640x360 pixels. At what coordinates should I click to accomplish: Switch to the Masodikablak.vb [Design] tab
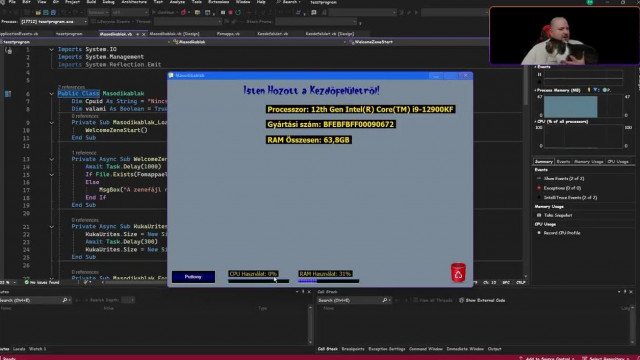click(174, 34)
